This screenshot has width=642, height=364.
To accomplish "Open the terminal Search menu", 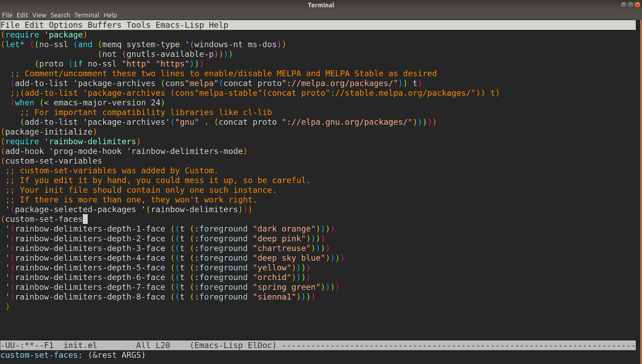I will pos(60,15).
